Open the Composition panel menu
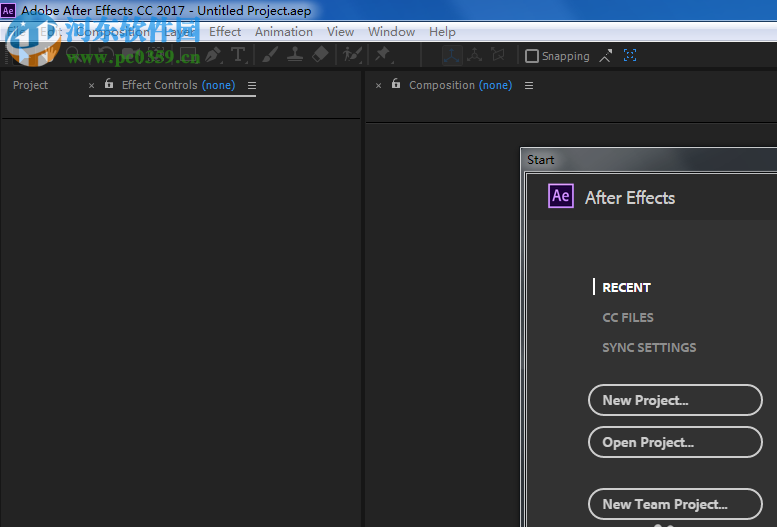This screenshot has width=777, height=527. [529, 86]
